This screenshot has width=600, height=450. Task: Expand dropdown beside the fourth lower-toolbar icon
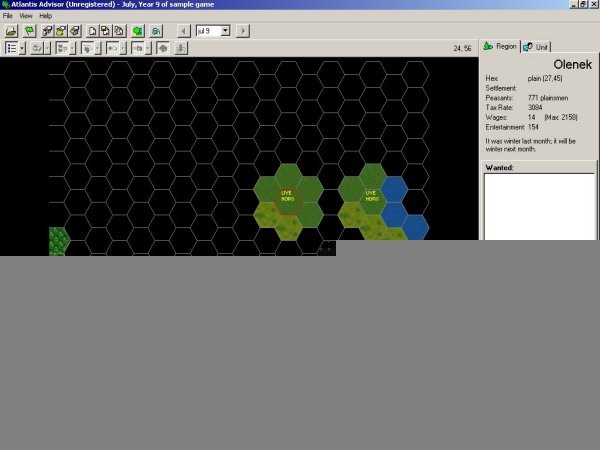point(98,48)
